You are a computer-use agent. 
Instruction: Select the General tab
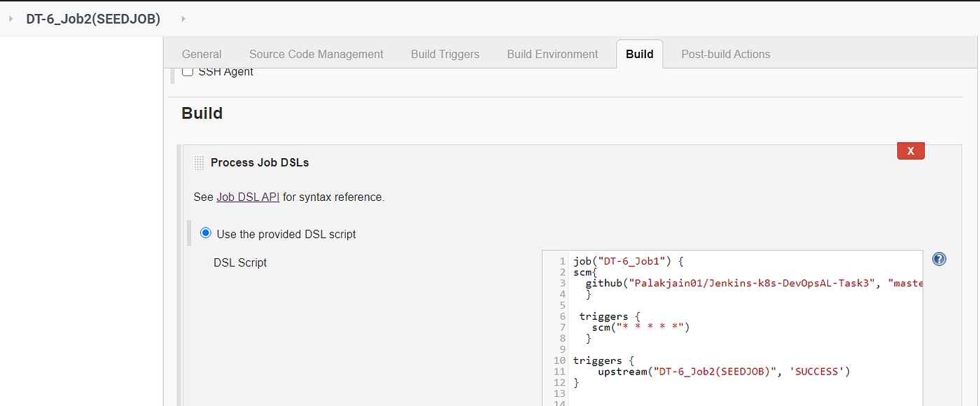pos(201,54)
